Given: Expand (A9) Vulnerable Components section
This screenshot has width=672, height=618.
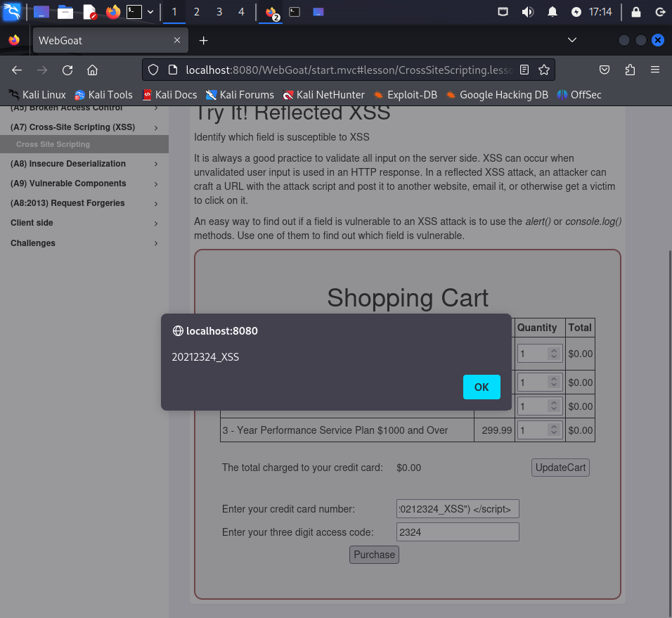Looking at the screenshot, I should [x=84, y=184].
